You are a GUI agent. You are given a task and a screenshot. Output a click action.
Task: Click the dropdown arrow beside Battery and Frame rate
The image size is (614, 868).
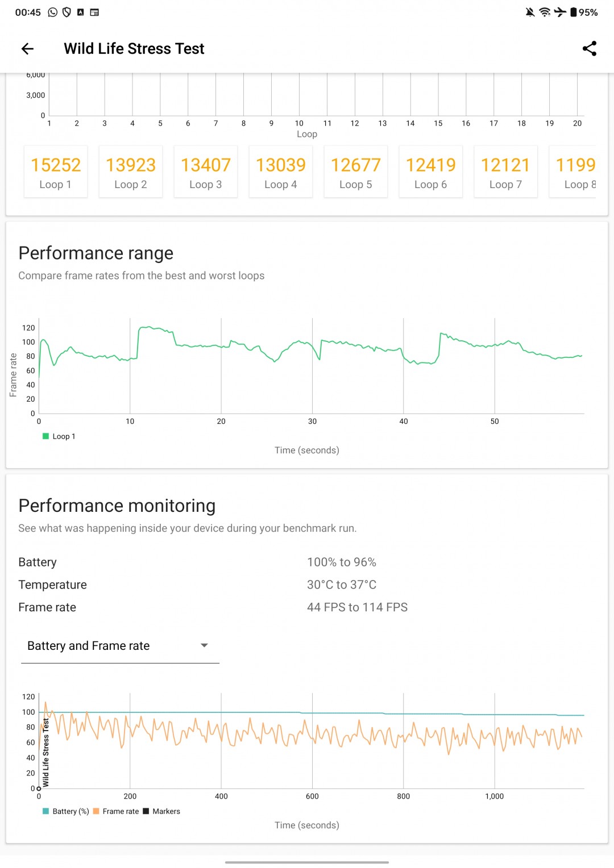pos(204,645)
